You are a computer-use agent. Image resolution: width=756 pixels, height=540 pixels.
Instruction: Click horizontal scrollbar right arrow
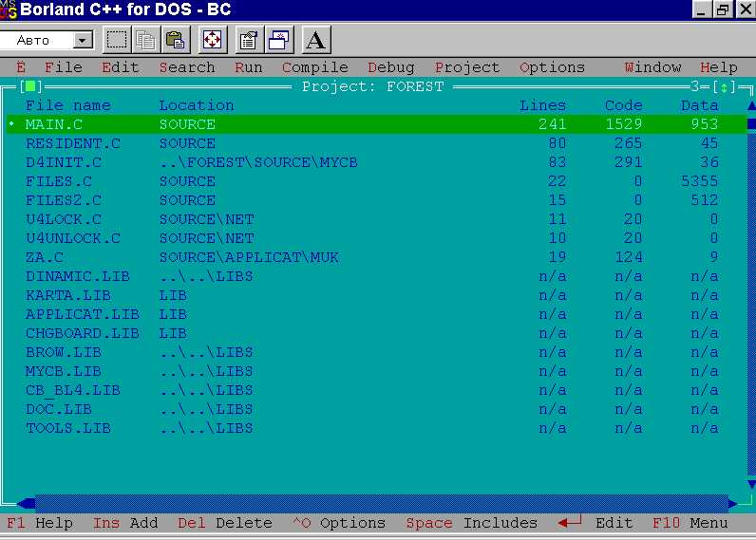(732, 504)
